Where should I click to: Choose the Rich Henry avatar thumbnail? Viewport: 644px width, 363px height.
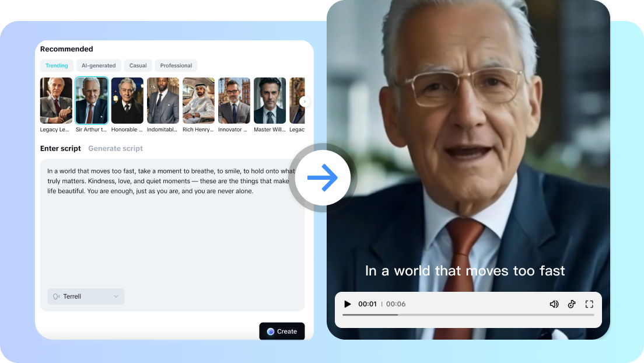198,101
